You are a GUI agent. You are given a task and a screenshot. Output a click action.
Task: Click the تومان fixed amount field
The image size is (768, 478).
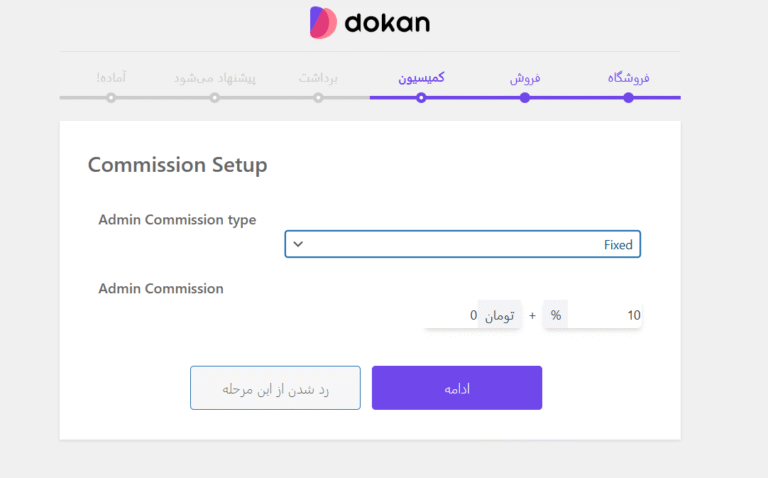click(451, 315)
